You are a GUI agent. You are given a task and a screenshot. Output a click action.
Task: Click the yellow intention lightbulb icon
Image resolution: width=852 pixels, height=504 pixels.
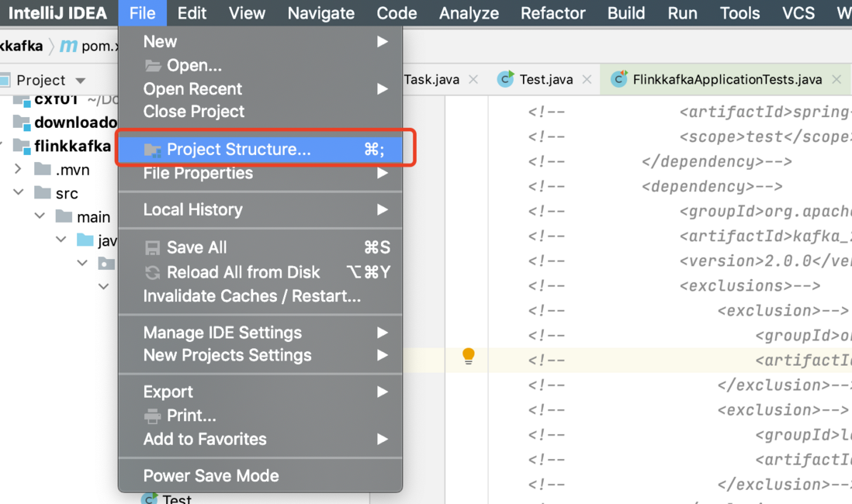(x=469, y=356)
